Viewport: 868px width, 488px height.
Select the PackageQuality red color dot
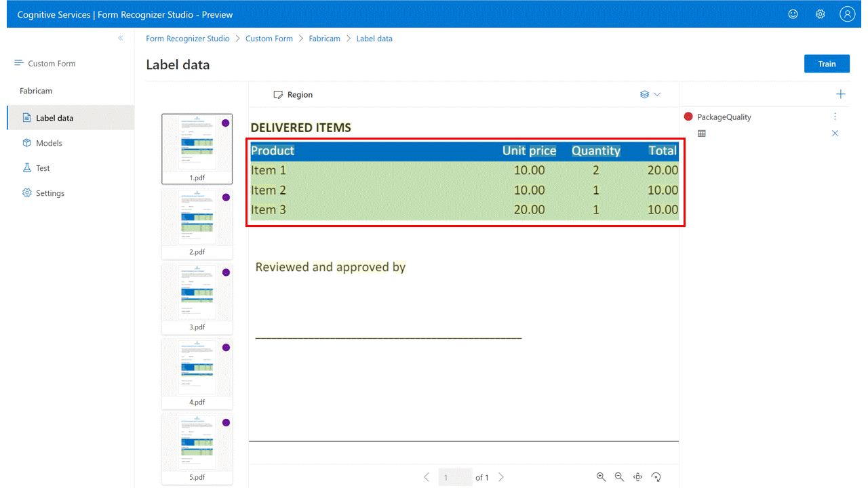[688, 117]
